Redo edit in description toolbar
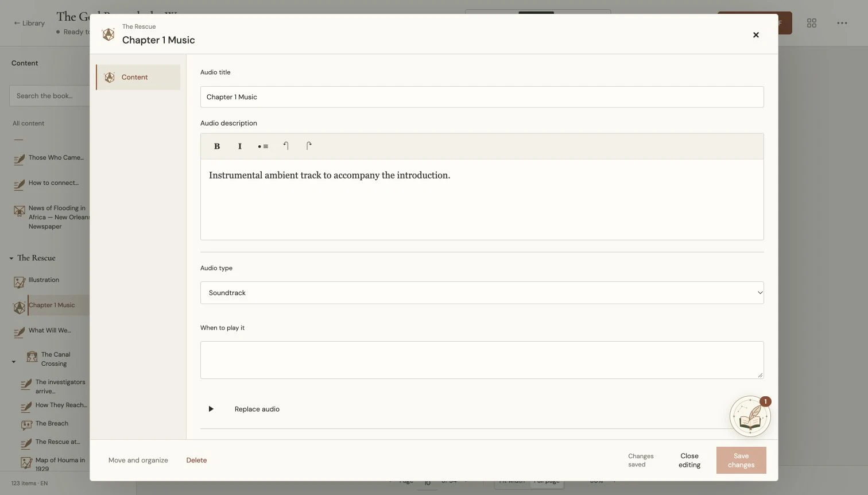868x495 pixels. click(x=309, y=146)
